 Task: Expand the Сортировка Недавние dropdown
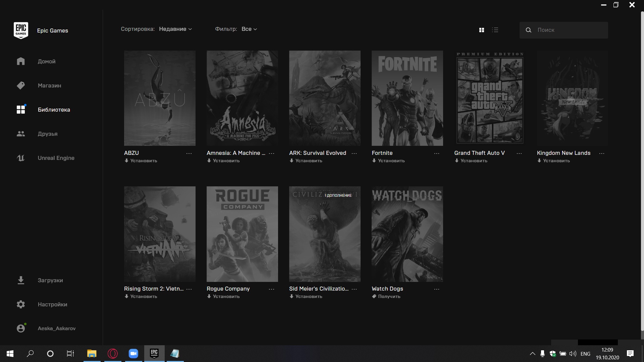click(x=175, y=29)
